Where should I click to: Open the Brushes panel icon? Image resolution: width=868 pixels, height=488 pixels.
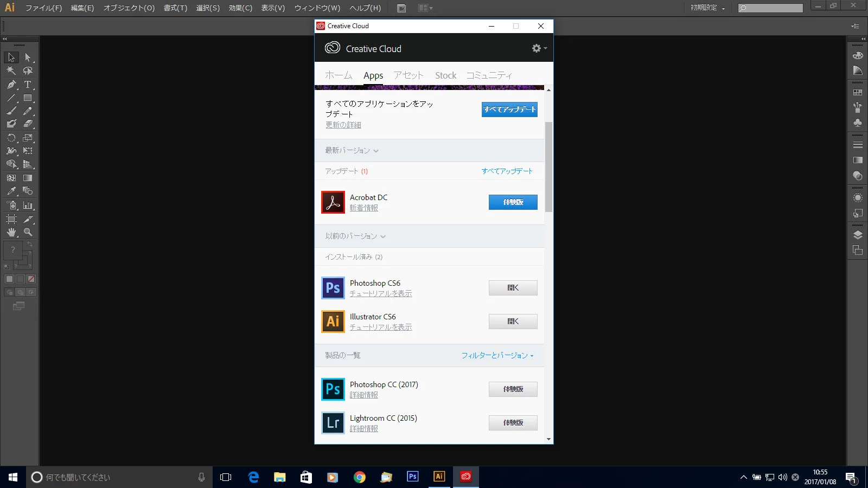(858, 107)
